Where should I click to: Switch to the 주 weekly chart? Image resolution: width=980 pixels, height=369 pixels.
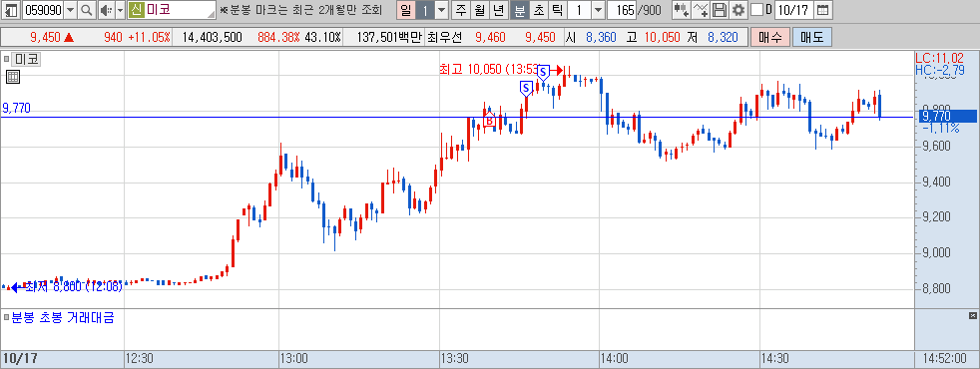(x=461, y=10)
